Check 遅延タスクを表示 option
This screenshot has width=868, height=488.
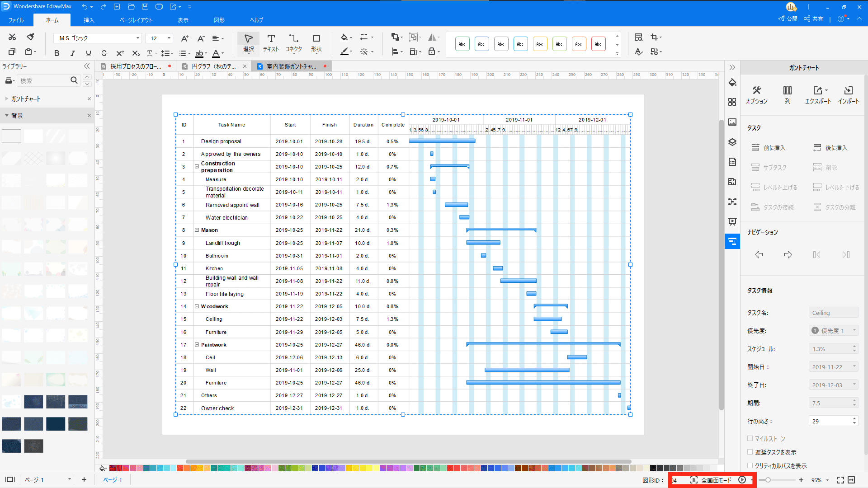(750, 452)
